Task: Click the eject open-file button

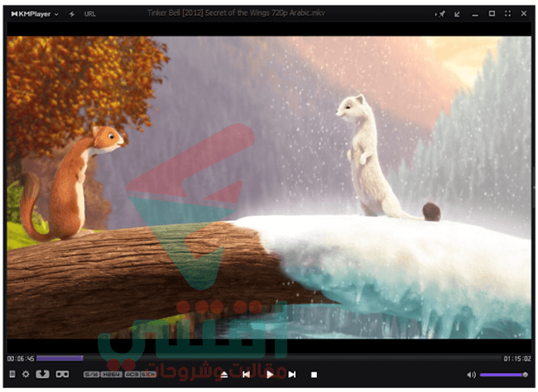Action: tap(223, 375)
